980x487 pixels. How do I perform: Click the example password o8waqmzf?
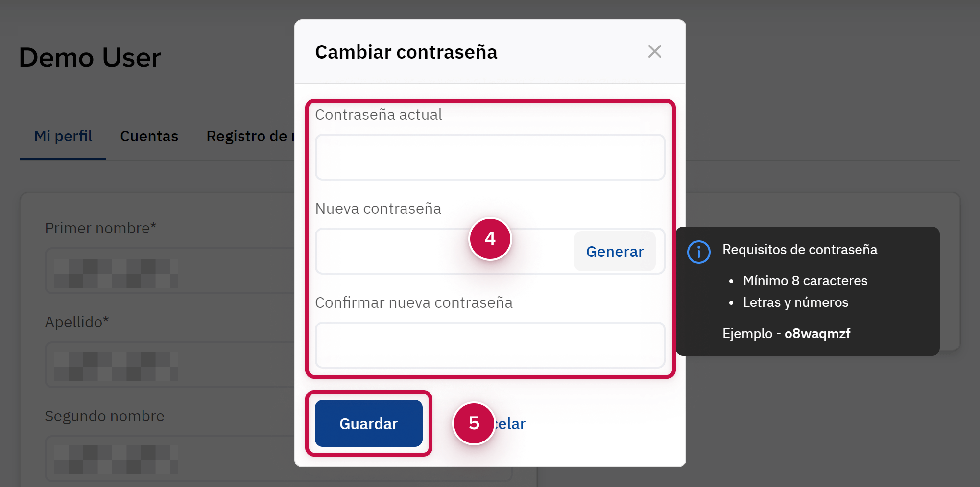point(817,334)
